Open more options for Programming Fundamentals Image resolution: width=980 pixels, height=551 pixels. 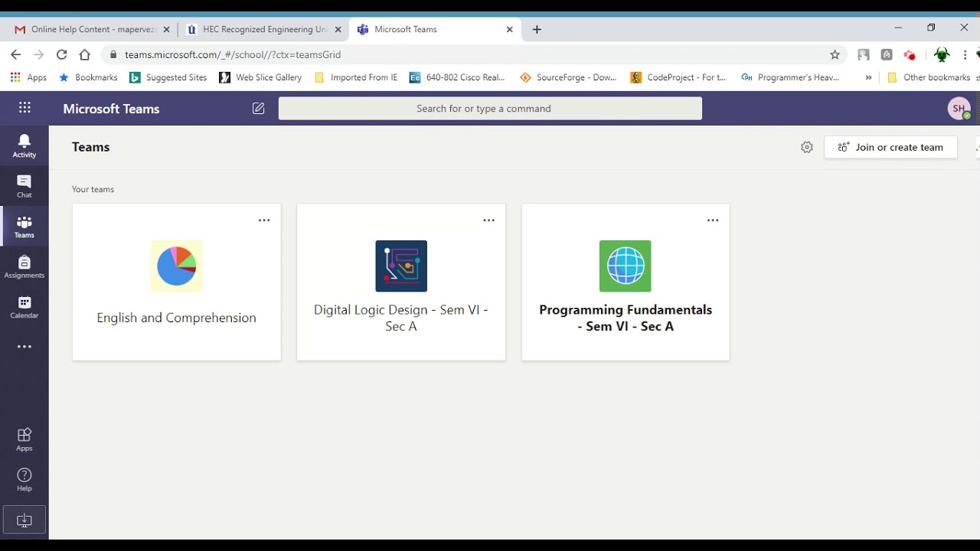pos(713,220)
